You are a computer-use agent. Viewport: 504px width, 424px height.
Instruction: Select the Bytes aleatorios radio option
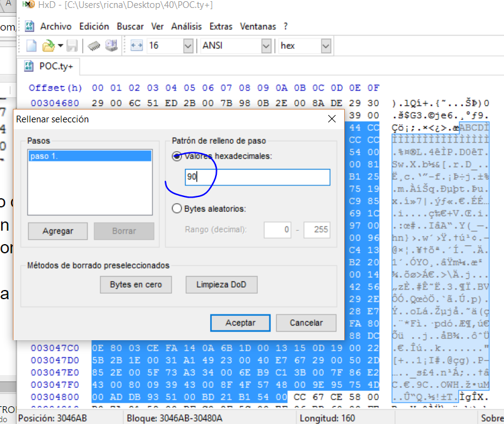click(x=177, y=209)
